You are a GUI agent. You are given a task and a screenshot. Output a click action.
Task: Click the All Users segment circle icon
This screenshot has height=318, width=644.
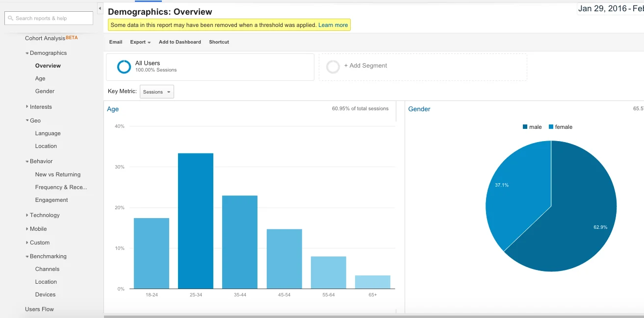point(124,67)
